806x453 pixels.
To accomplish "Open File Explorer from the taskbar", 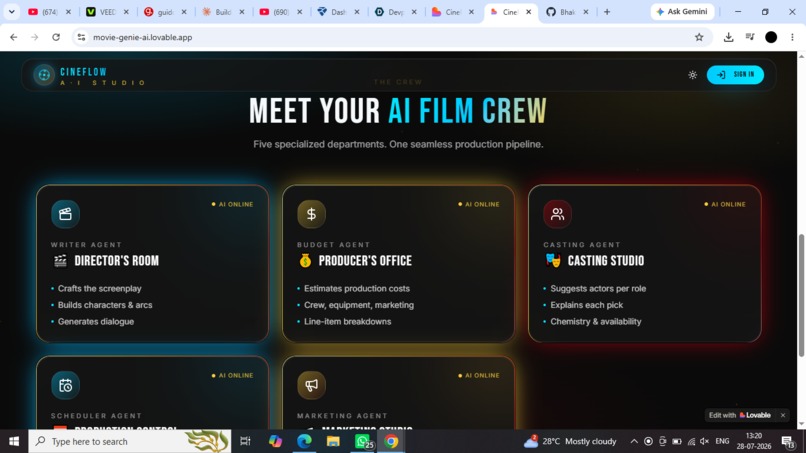I will tap(333, 441).
